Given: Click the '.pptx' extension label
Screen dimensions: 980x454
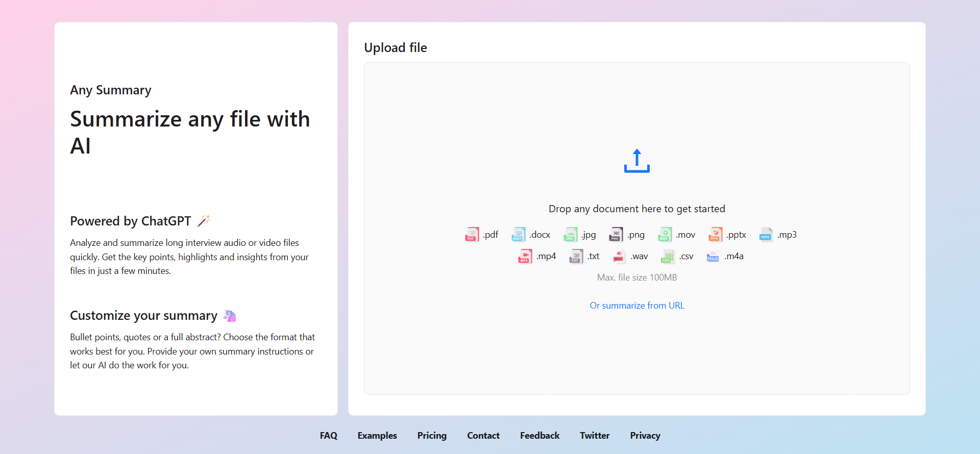Looking at the screenshot, I should (x=736, y=235).
